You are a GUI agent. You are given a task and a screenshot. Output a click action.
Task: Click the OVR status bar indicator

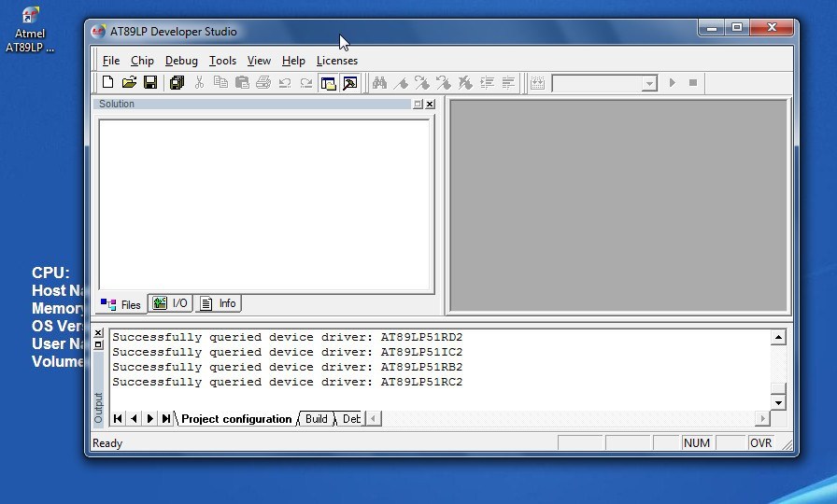tap(760, 443)
